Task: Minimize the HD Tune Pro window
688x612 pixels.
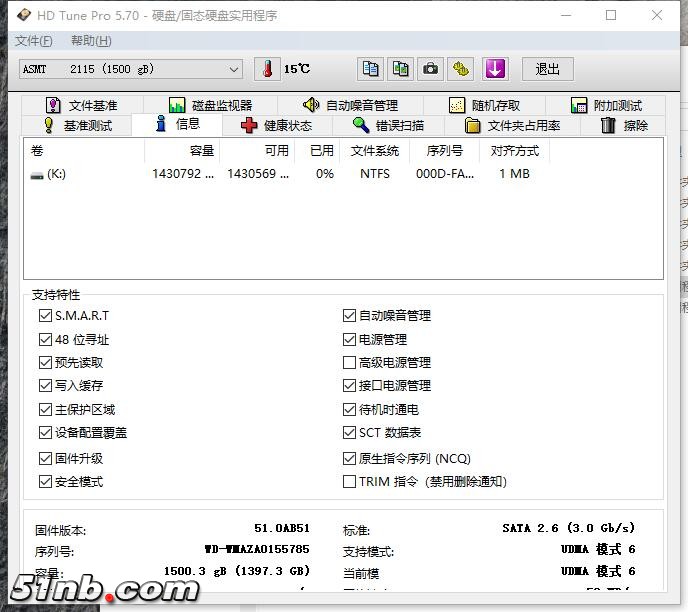Action: point(566,15)
